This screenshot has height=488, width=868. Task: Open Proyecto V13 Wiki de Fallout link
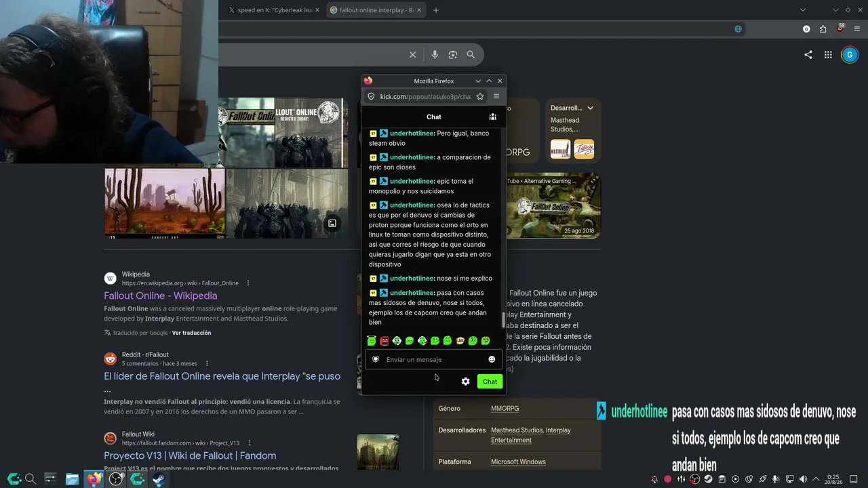[190, 455]
